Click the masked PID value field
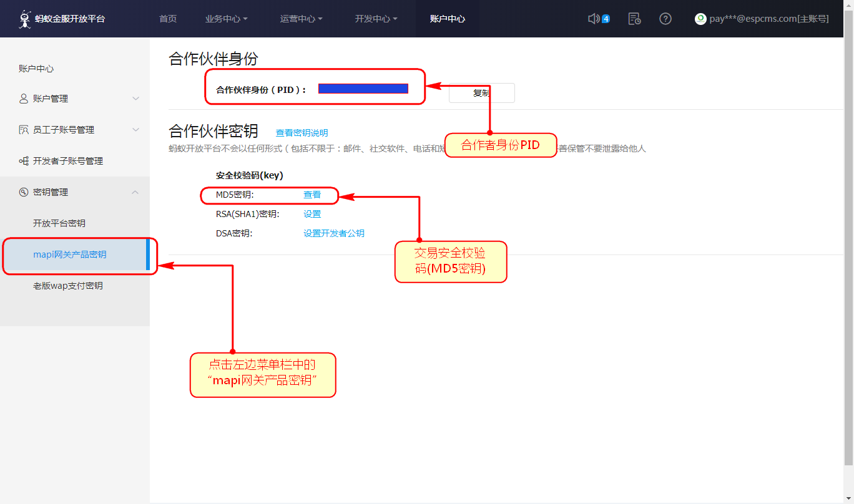Image resolution: width=854 pixels, height=504 pixels. [363, 89]
